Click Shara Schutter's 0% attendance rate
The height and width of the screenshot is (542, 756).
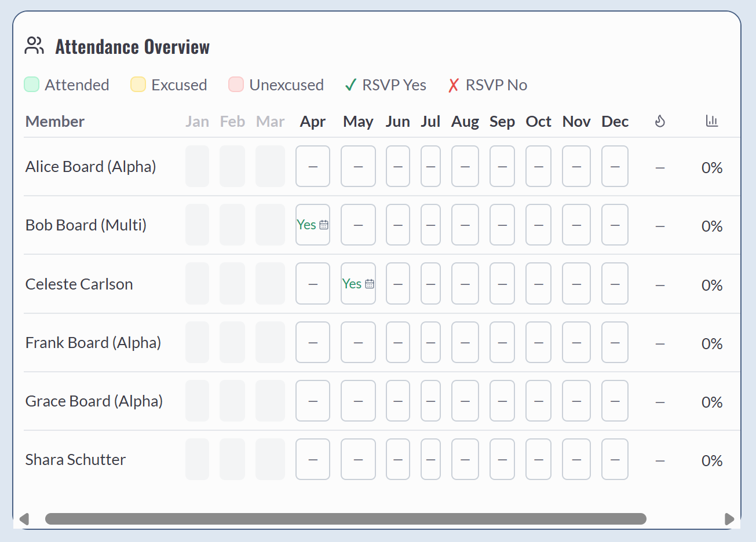click(x=712, y=460)
